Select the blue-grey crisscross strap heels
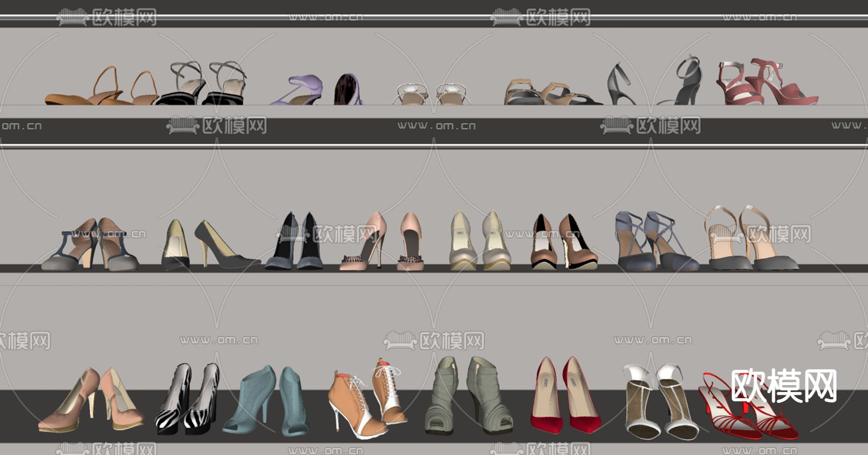The height and width of the screenshot is (455, 868). [x=657, y=241]
